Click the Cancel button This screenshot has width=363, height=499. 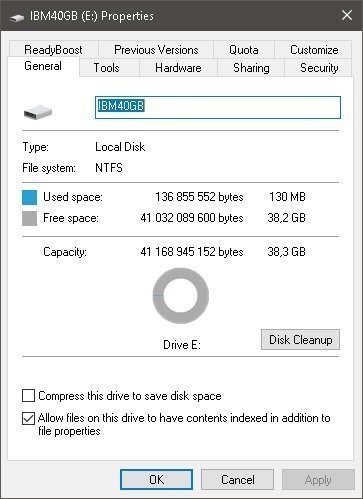(238, 480)
